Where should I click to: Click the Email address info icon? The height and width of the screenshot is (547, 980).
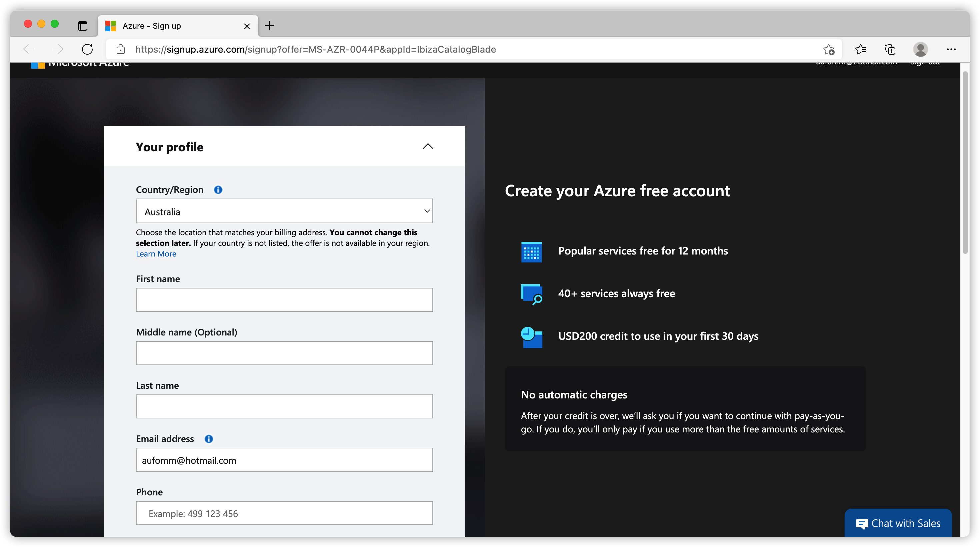point(208,439)
